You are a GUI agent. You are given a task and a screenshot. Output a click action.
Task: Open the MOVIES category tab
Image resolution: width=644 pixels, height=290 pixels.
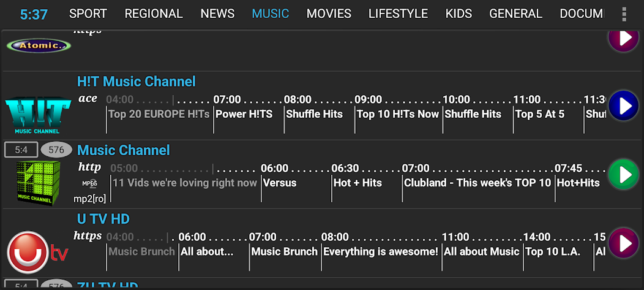click(x=329, y=13)
